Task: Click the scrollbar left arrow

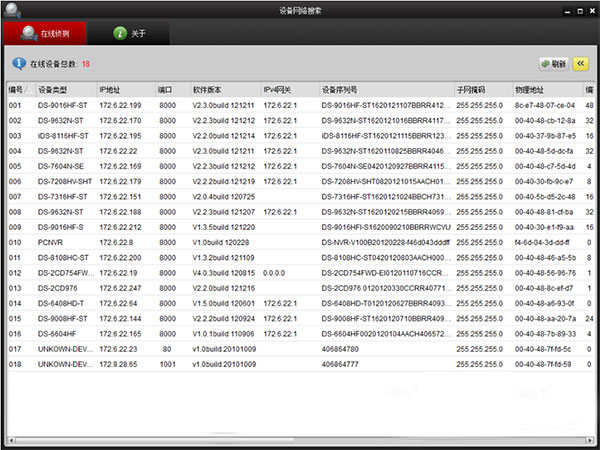Action: (x=11, y=440)
